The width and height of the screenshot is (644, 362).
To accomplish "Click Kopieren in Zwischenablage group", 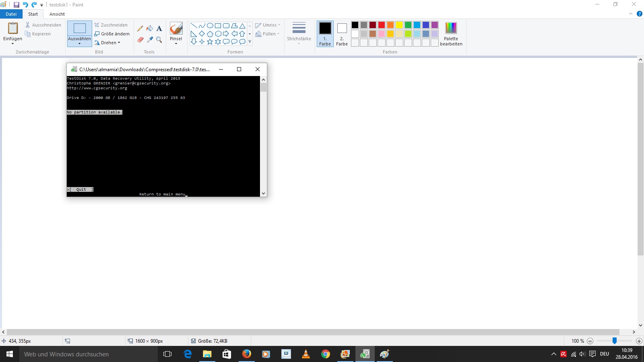I will pyautogui.click(x=38, y=34).
